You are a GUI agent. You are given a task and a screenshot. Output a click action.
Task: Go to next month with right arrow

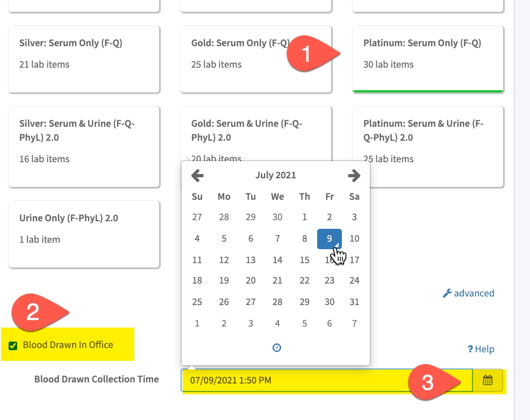[354, 176]
